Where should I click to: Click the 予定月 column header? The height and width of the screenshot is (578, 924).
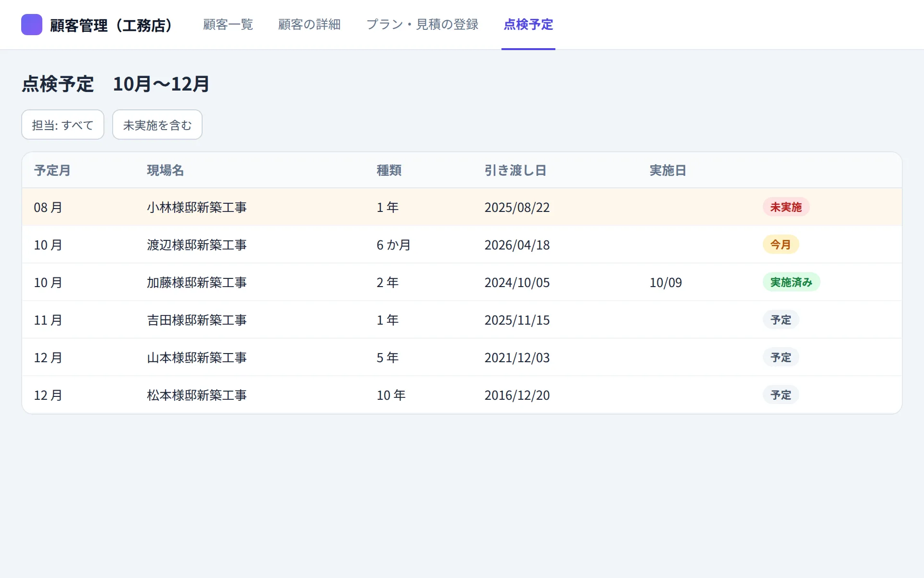[x=52, y=171]
